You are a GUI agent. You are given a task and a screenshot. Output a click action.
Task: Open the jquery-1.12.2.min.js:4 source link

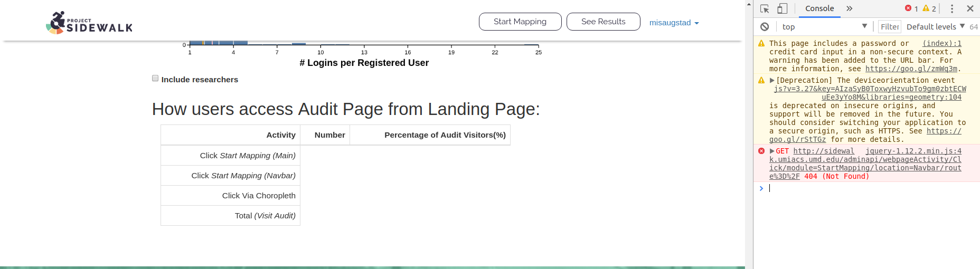click(x=913, y=151)
